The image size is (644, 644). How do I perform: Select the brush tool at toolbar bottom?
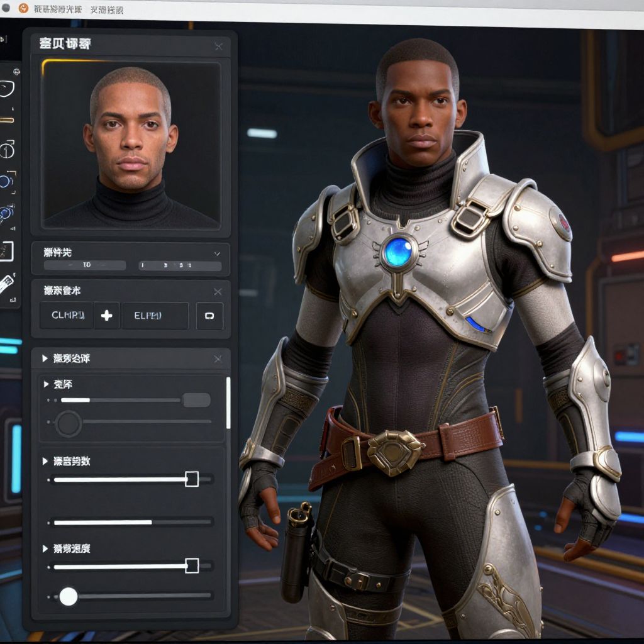tap(6, 284)
